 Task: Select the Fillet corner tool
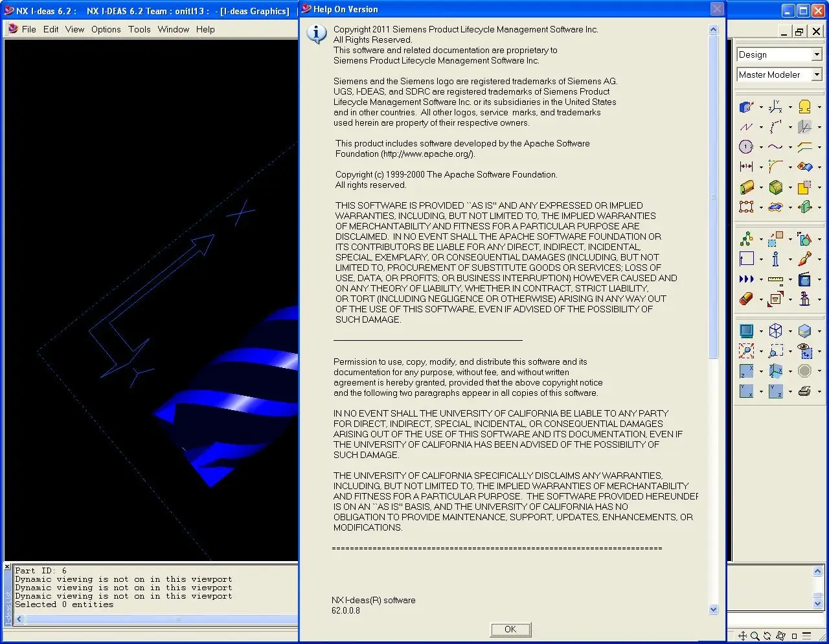775,167
